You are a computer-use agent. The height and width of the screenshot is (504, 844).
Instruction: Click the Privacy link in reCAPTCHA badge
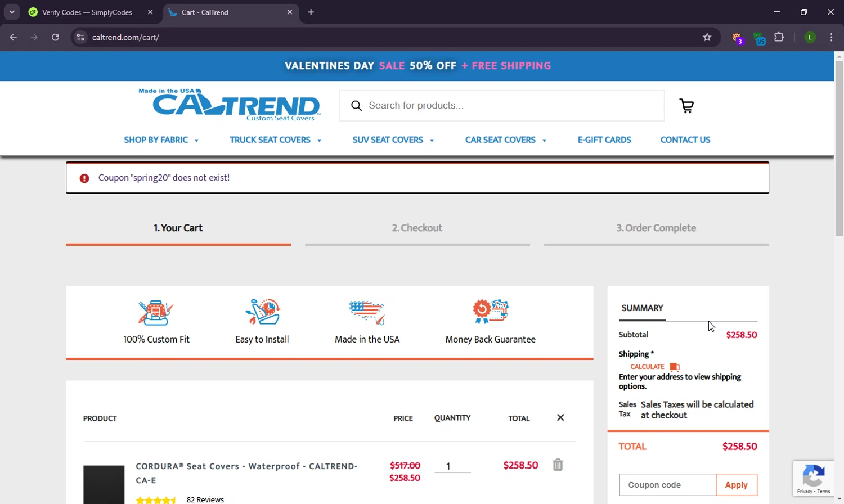point(805,492)
